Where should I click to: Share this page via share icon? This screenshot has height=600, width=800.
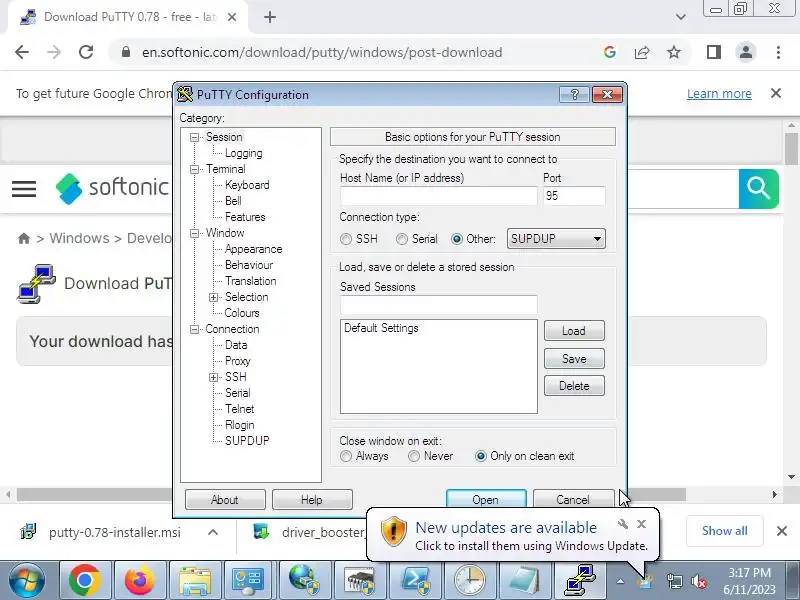click(642, 52)
